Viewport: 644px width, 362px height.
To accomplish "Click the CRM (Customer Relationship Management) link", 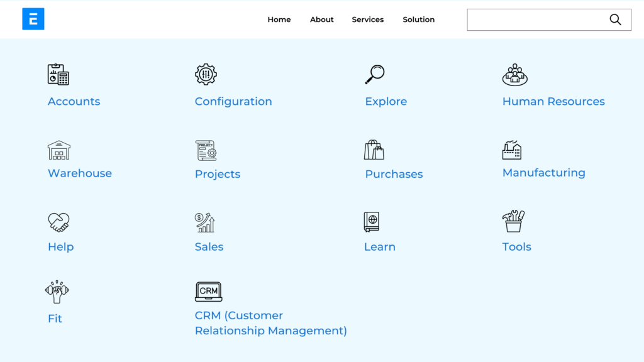I will point(270,322).
